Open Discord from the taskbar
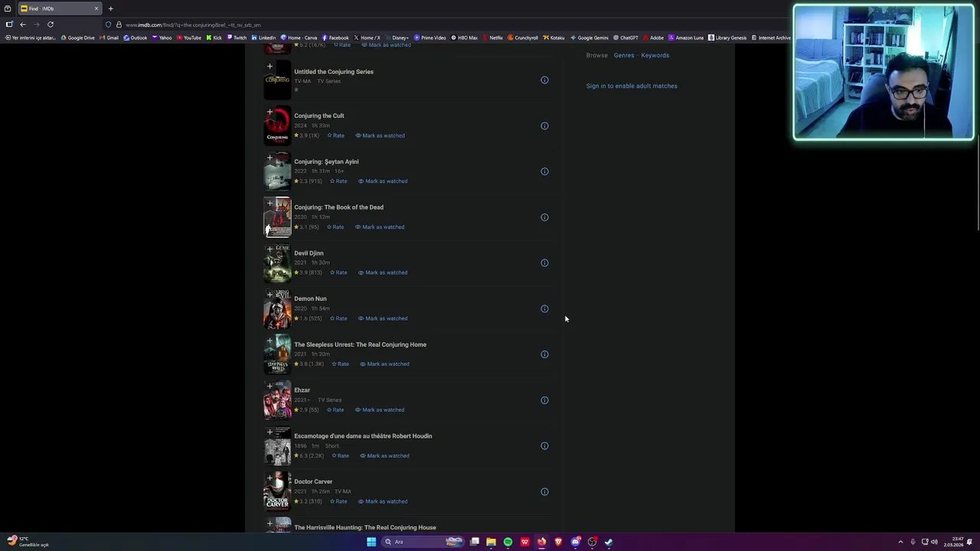 tap(575, 542)
